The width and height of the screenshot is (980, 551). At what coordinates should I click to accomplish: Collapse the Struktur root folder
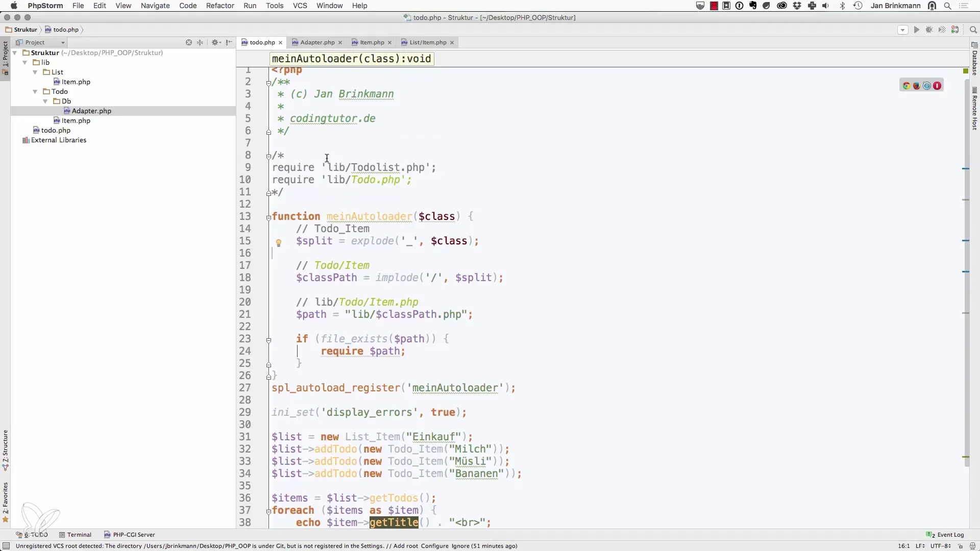(15, 53)
